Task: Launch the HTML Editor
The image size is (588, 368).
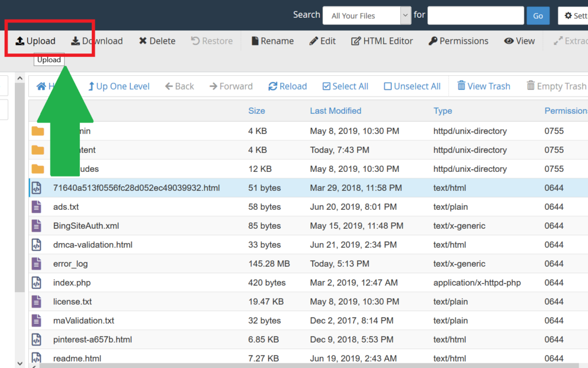Action: [382, 41]
